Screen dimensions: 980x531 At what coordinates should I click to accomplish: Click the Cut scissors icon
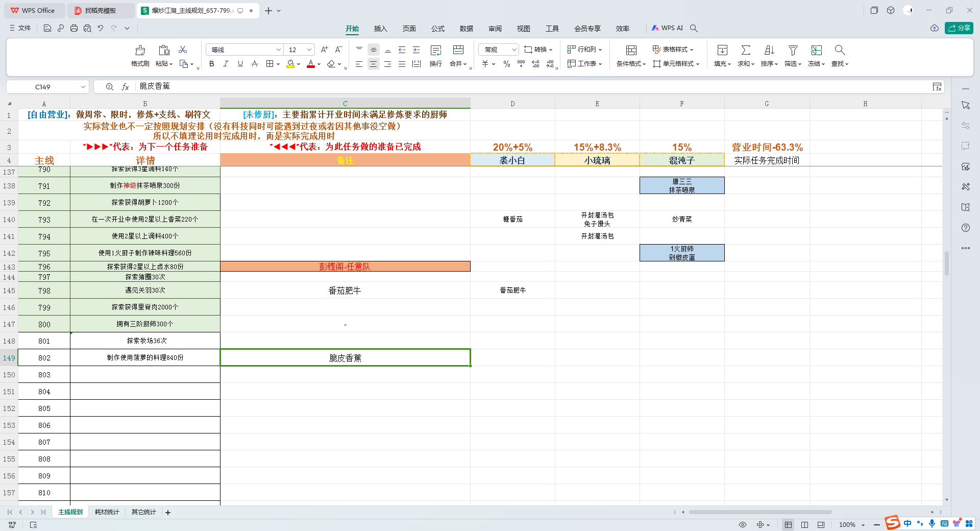pos(183,50)
